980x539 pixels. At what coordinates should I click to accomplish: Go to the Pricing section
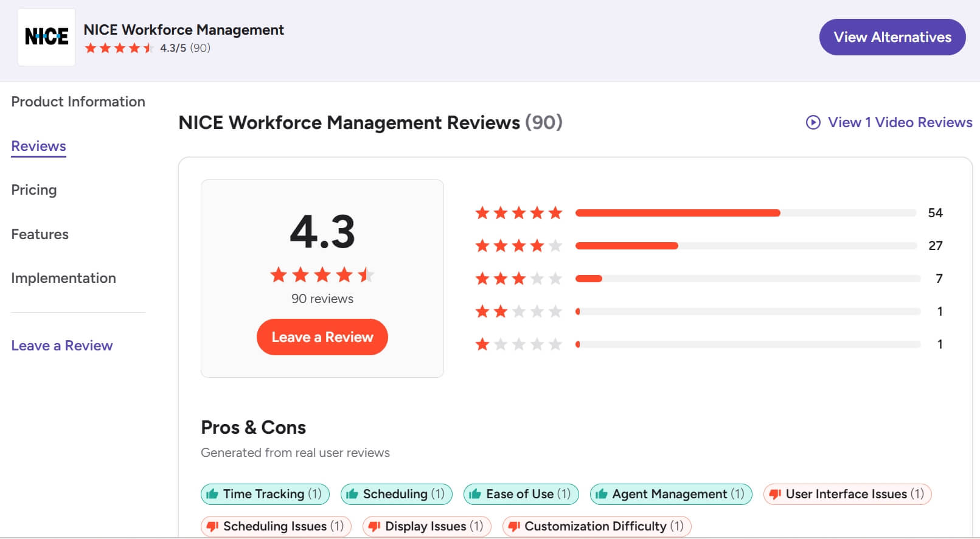[x=34, y=190]
